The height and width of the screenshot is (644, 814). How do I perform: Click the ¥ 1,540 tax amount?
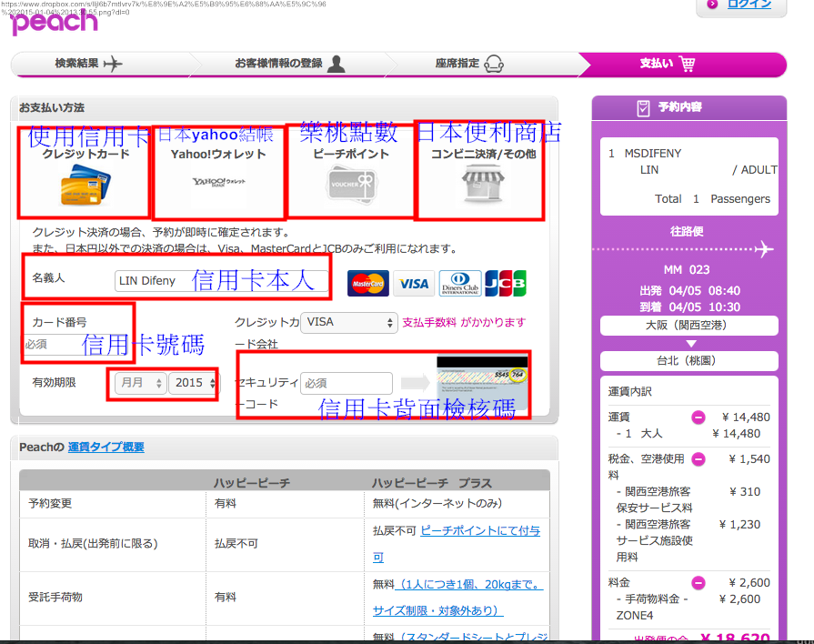click(x=749, y=459)
